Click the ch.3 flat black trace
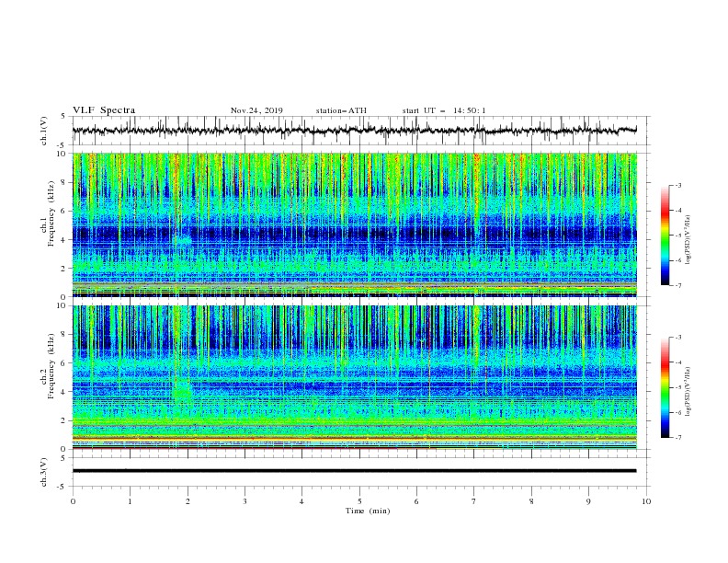 pos(354,471)
